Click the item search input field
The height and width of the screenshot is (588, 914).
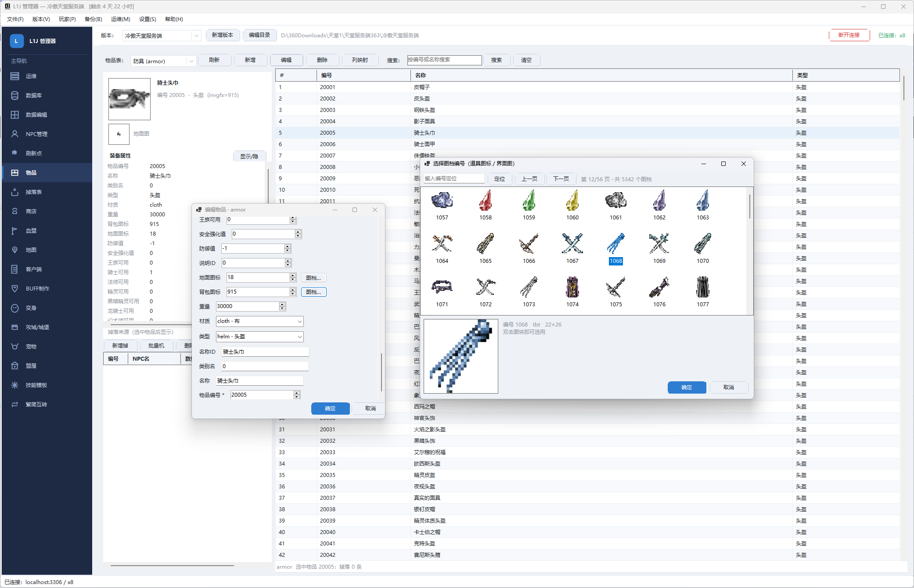pos(444,60)
